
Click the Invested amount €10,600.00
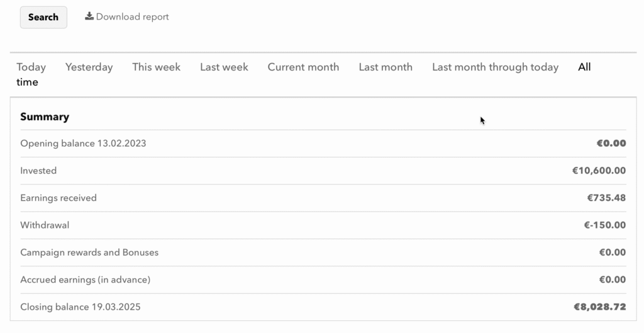(x=598, y=171)
